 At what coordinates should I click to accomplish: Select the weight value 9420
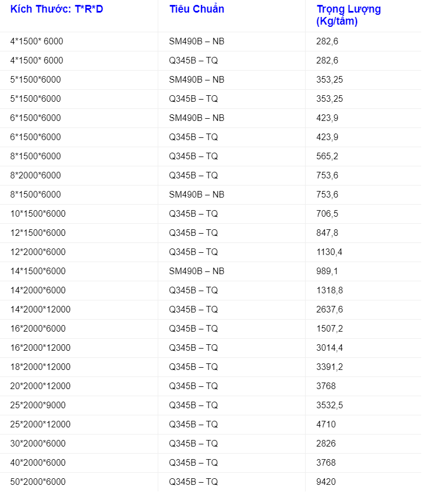(326, 482)
